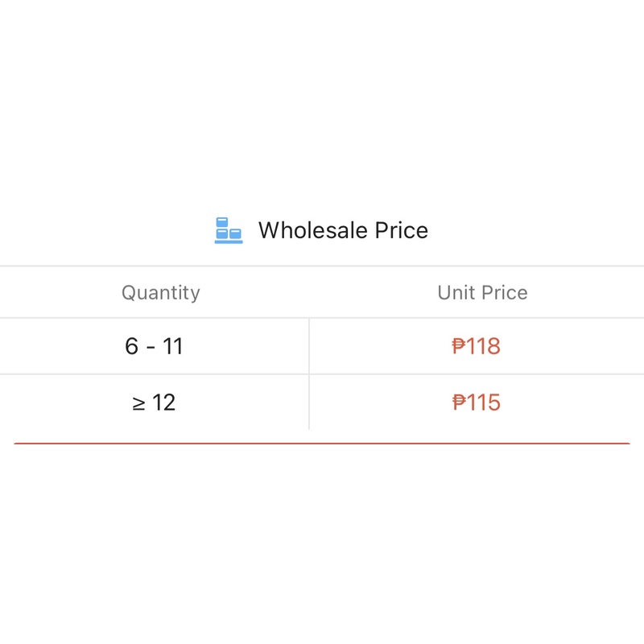Tap the number 12 in the last row
Image resolution: width=644 pixels, height=644 pixels.
(x=164, y=402)
